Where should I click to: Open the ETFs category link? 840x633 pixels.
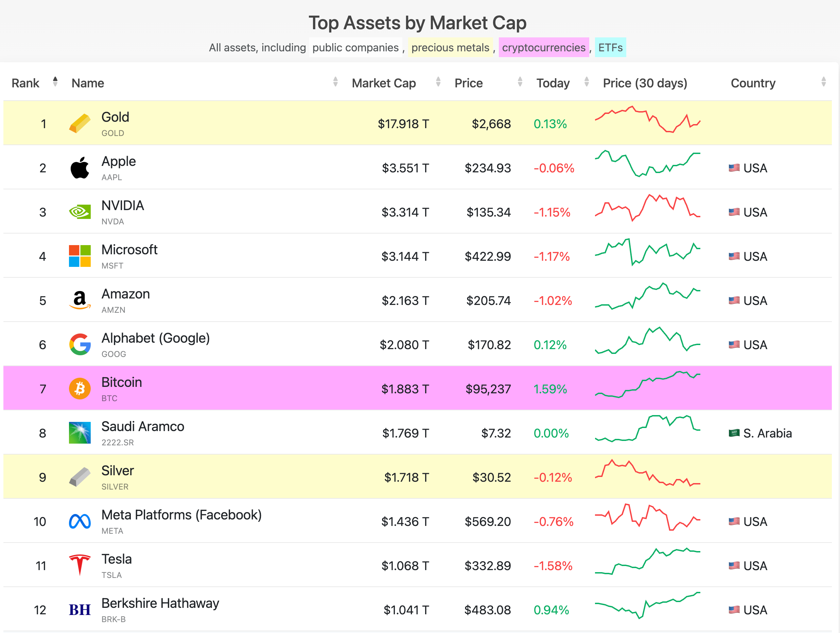click(610, 48)
